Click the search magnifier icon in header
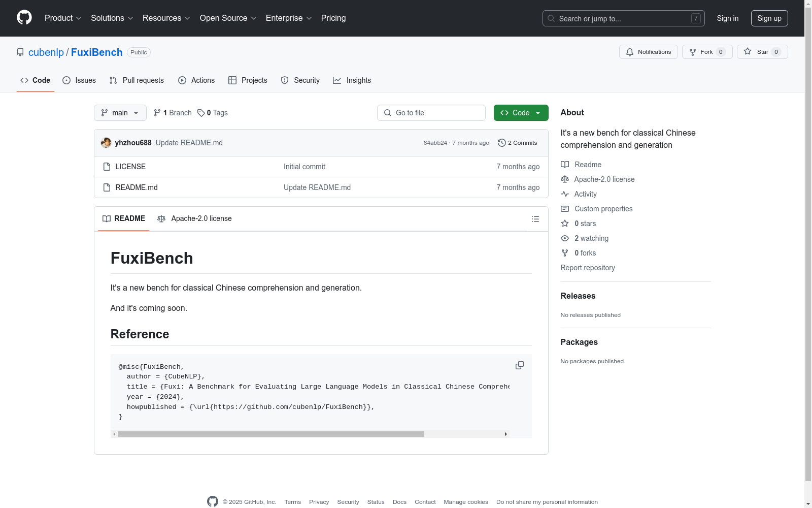 [551, 18]
